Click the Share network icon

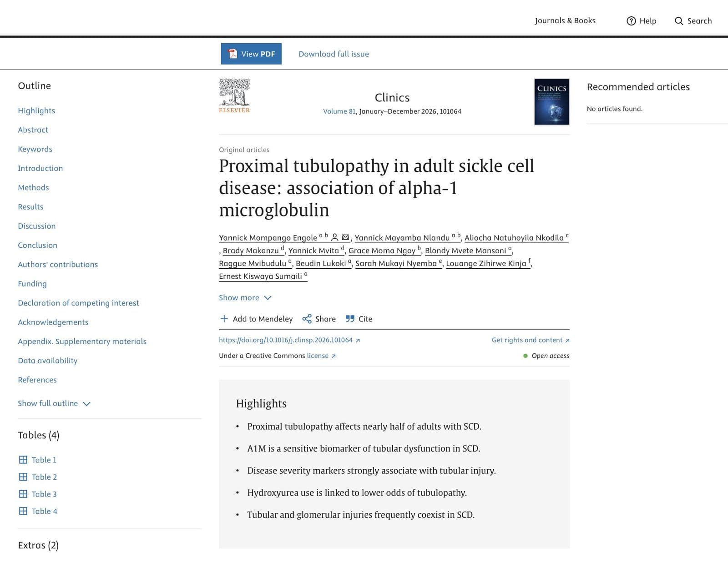click(x=307, y=319)
